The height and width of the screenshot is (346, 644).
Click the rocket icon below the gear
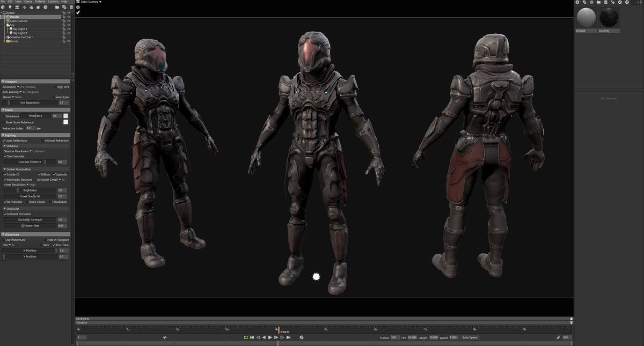click(78, 12)
